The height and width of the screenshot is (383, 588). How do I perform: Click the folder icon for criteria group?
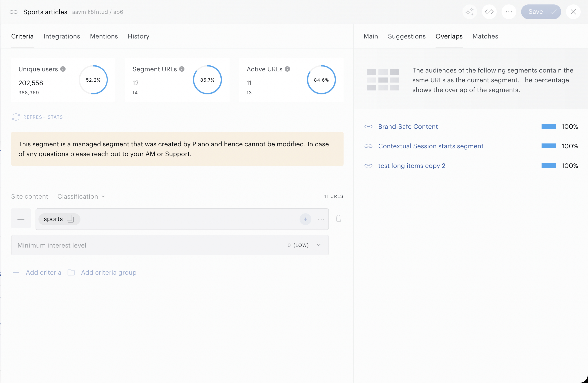pos(71,272)
